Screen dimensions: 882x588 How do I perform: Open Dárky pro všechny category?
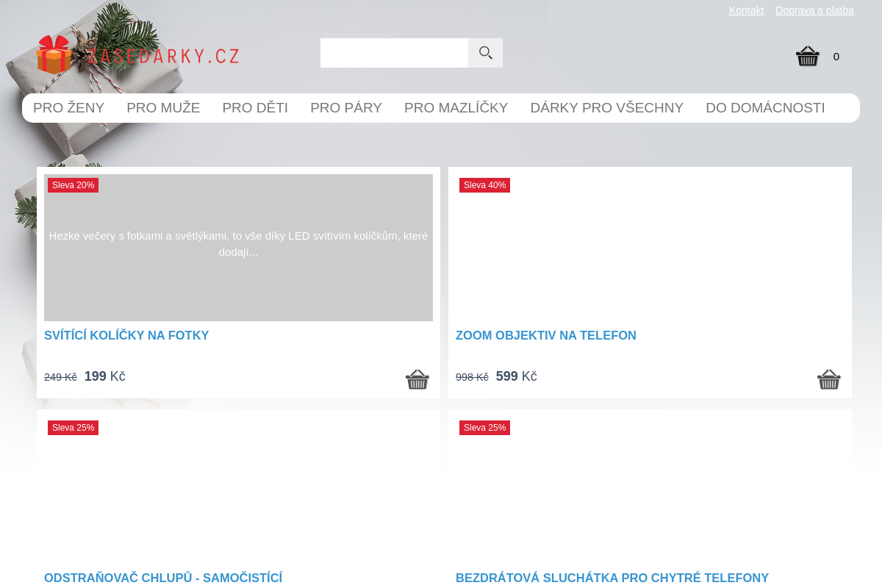pyautogui.click(x=606, y=108)
